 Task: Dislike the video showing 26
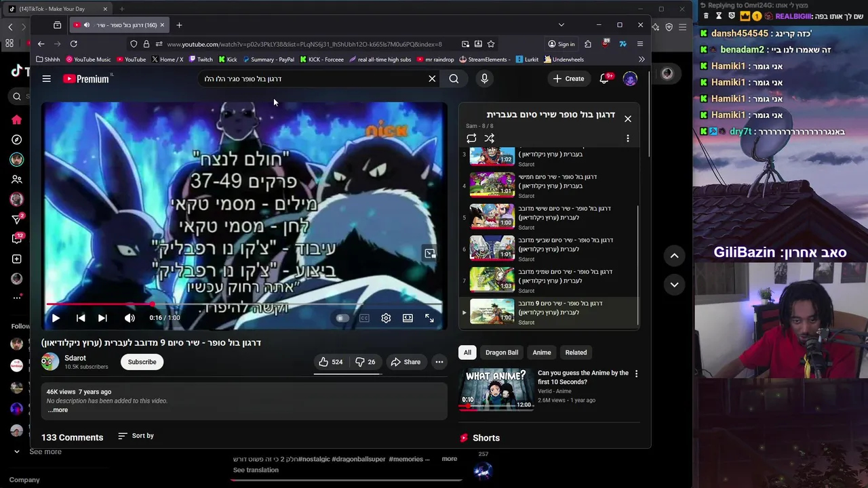[366, 362]
